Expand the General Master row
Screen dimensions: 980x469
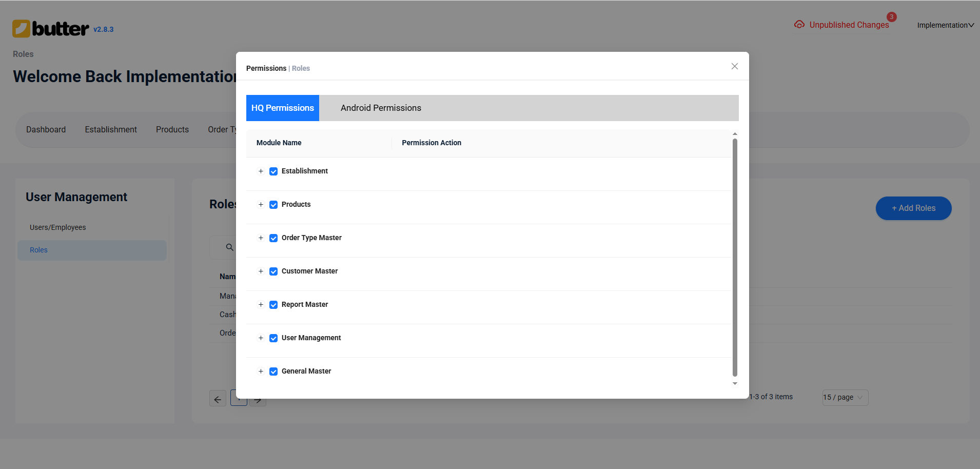pos(261,372)
